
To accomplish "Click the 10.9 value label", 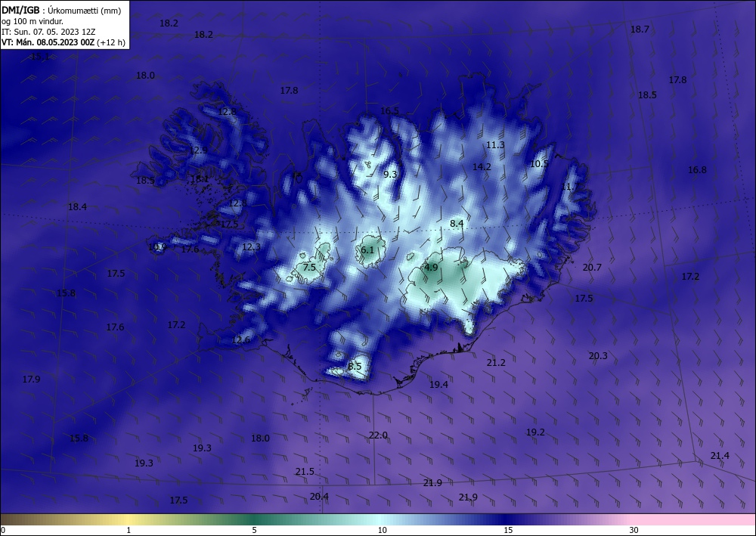I will point(157,247).
